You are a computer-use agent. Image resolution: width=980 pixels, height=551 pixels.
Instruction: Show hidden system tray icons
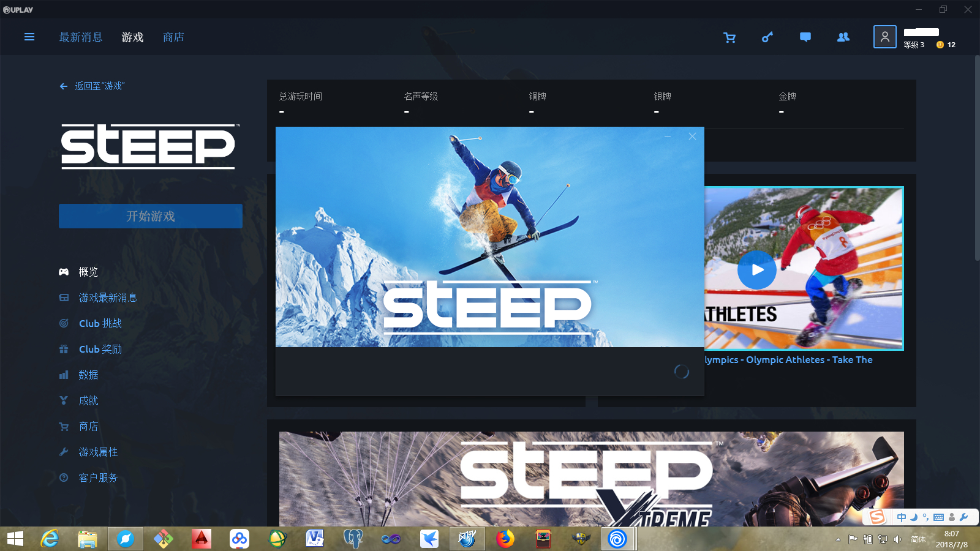838,539
